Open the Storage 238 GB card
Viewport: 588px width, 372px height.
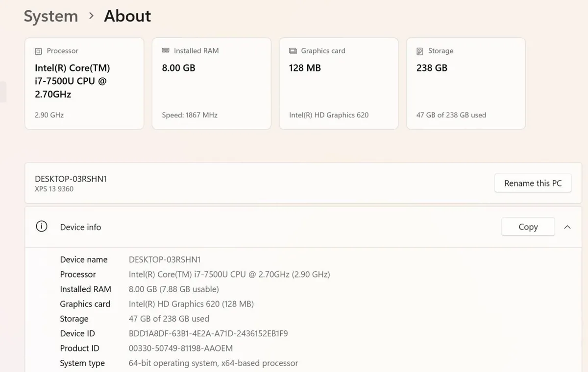pyautogui.click(x=466, y=84)
